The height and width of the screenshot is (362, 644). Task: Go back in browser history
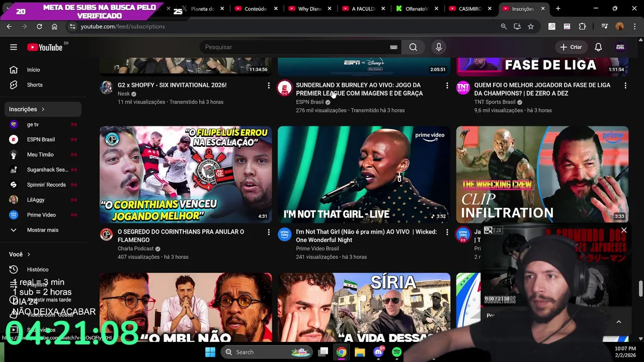[x=9, y=27]
